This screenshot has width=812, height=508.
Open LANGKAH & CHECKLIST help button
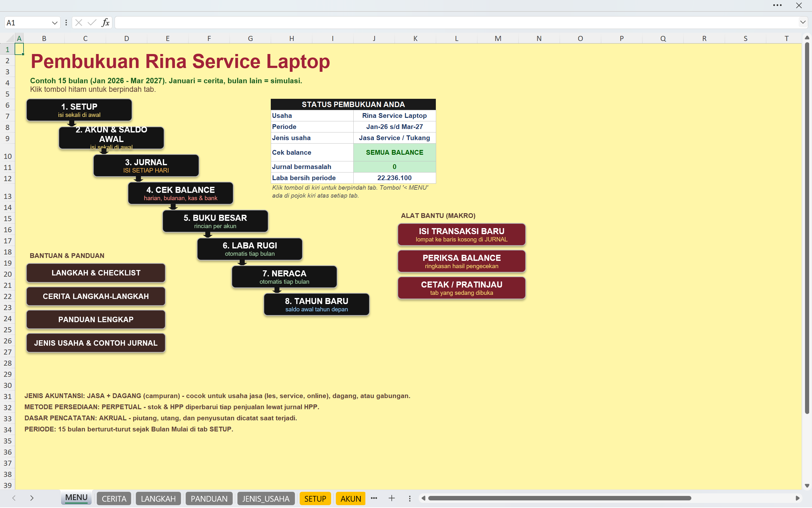pos(96,273)
